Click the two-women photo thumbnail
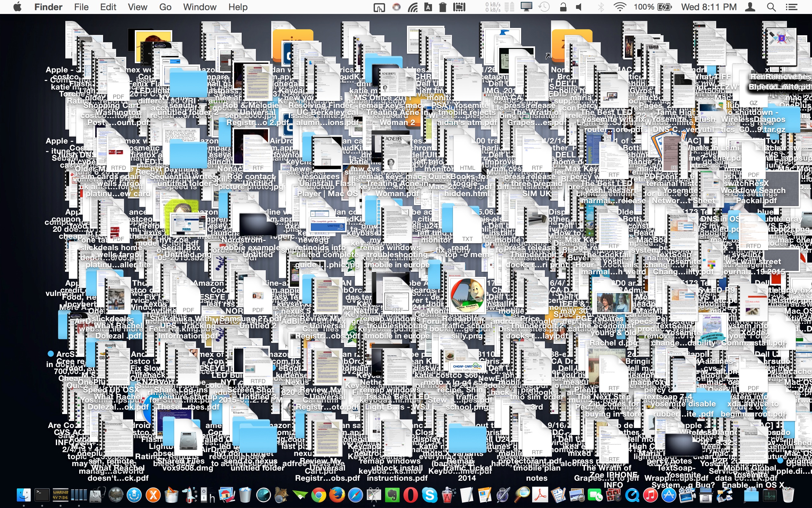 613,302
